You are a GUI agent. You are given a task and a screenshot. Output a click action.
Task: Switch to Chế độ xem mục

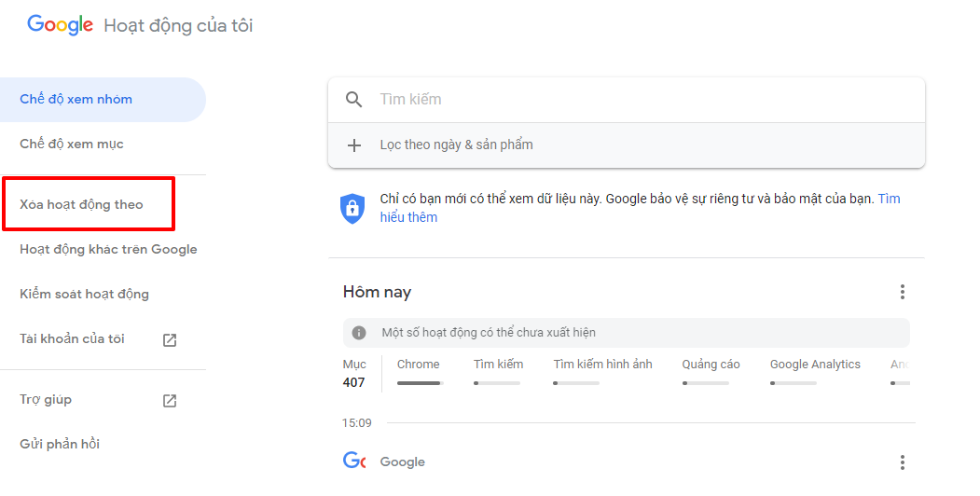72,145
